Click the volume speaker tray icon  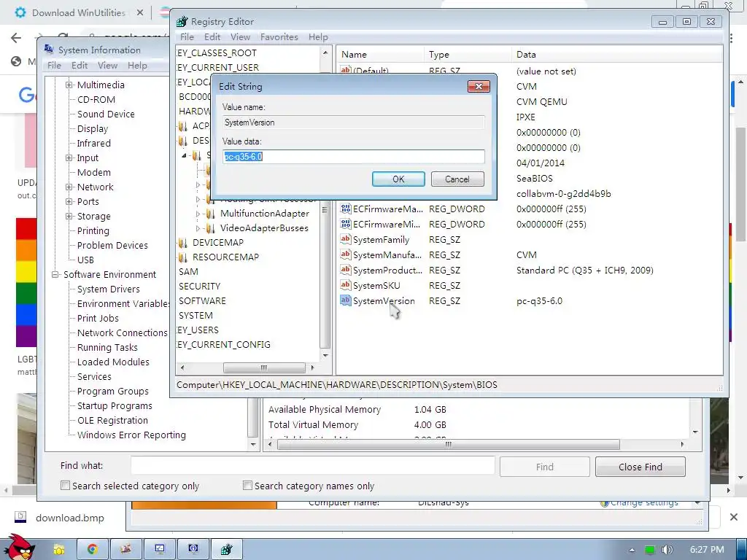(667, 550)
